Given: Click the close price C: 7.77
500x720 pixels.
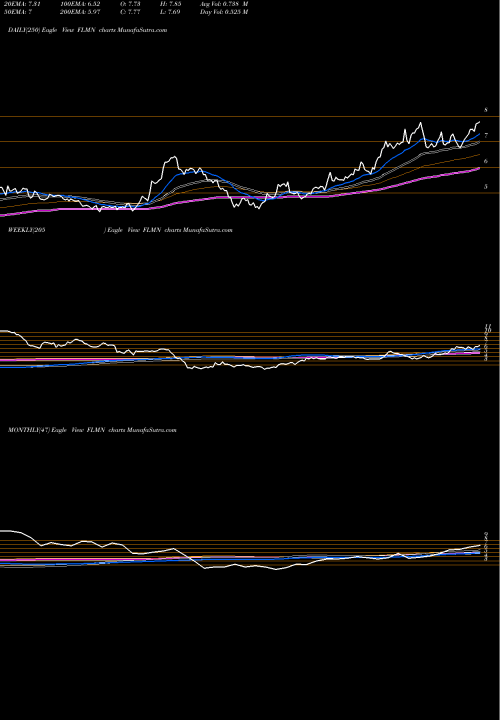Looking at the screenshot, I should tap(131, 12).
